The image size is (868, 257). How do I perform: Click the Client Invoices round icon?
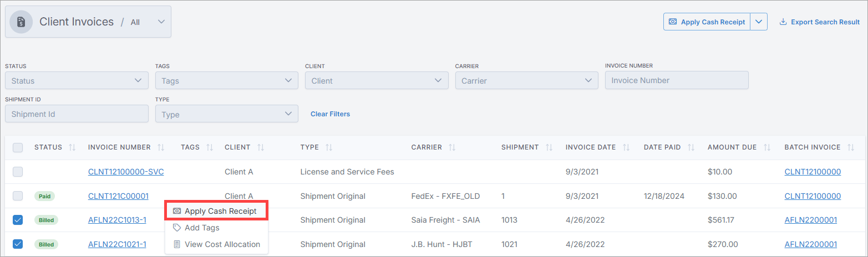click(21, 22)
